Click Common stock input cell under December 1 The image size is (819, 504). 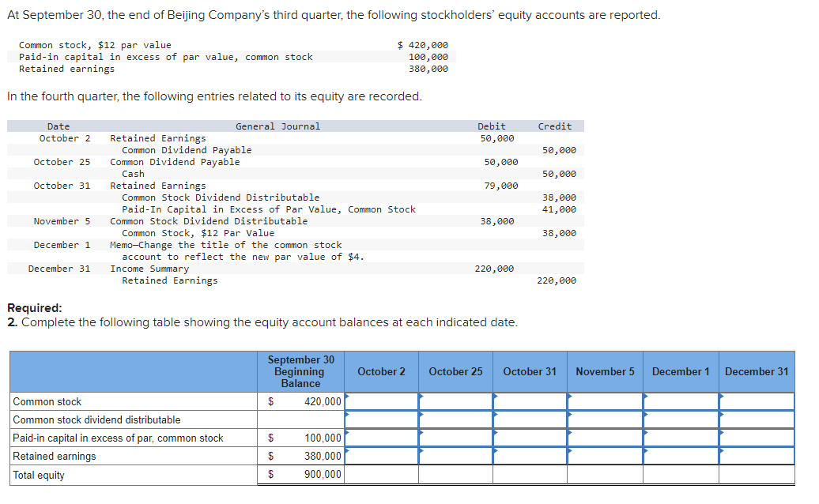pos(681,401)
